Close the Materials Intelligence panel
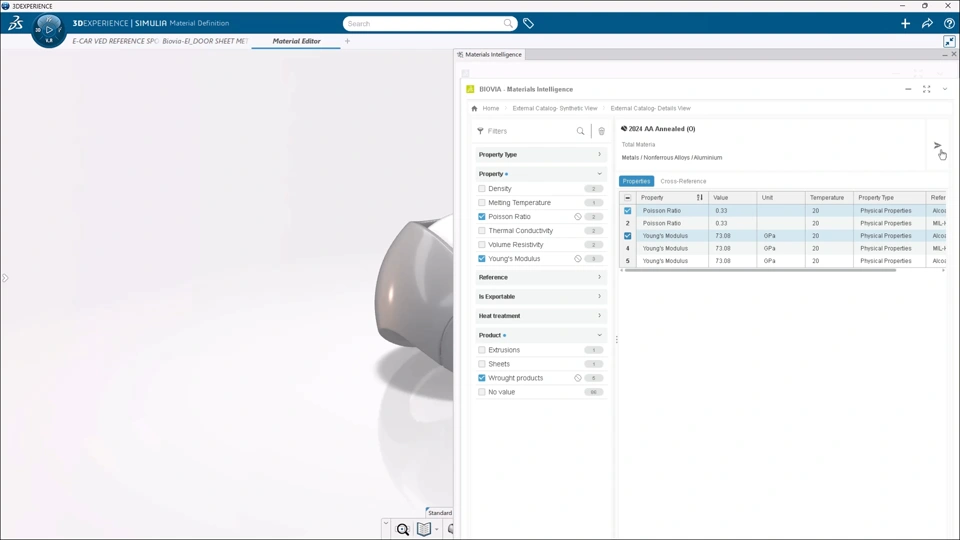This screenshot has width=960, height=540. click(953, 54)
